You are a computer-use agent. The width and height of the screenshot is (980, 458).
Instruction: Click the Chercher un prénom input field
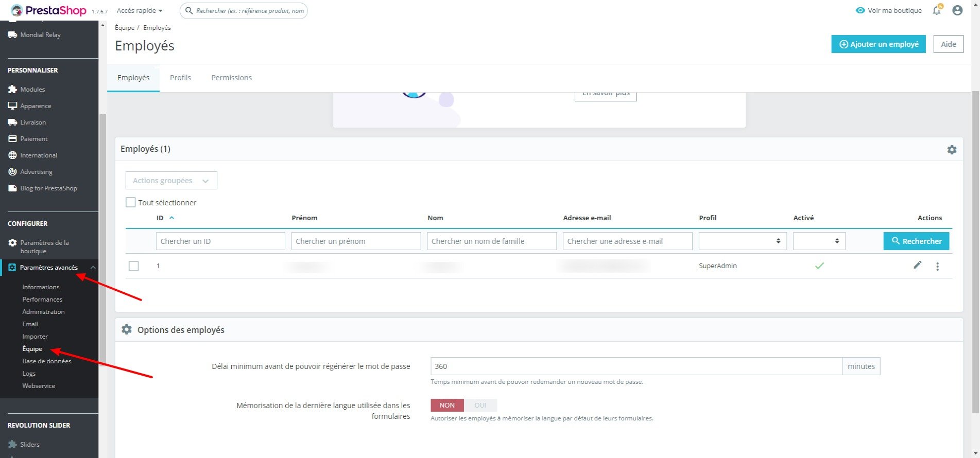(x=356, y=241)
